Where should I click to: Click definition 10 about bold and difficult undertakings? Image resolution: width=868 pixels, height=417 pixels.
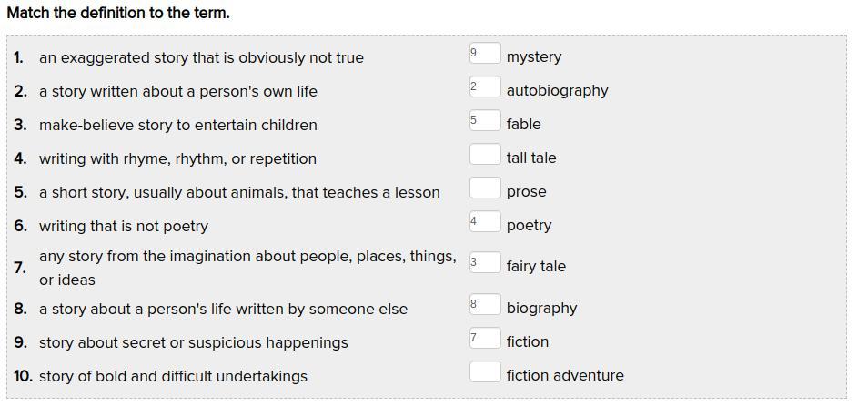pos(173,376)
